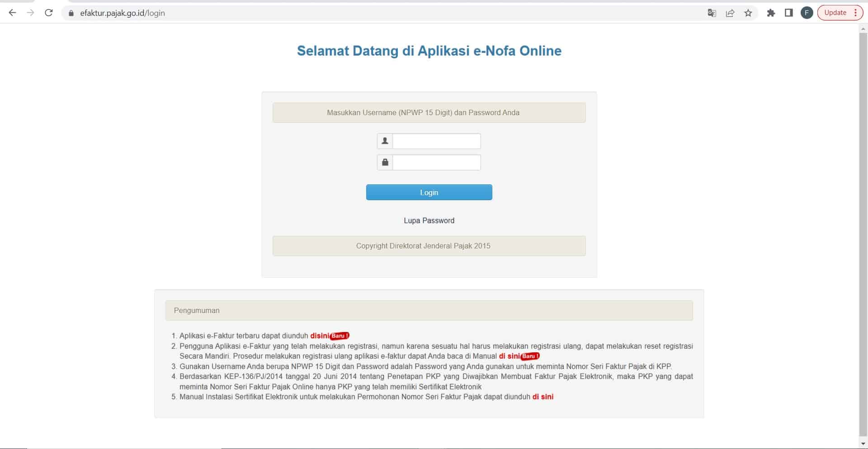Screen dimensions: 868x449
Task: Open 'di sini' manual link in item 2
Action: pos(509,356)
